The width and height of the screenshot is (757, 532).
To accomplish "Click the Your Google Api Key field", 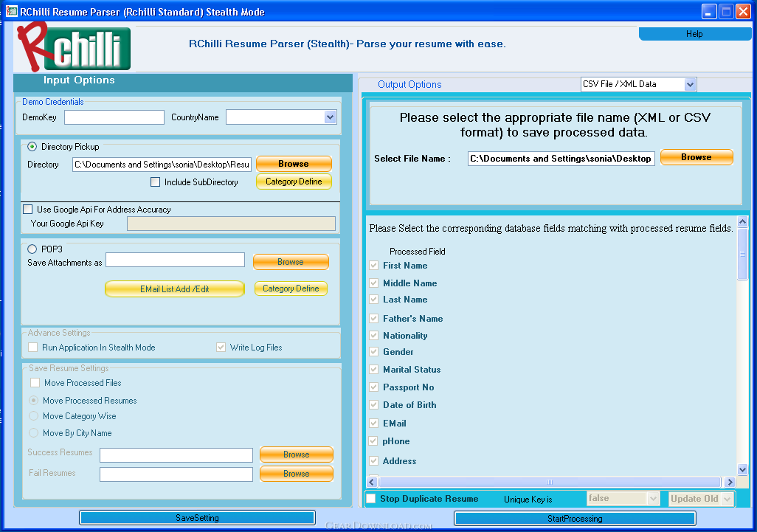I will pyautogui.click(x=231, y=224).
